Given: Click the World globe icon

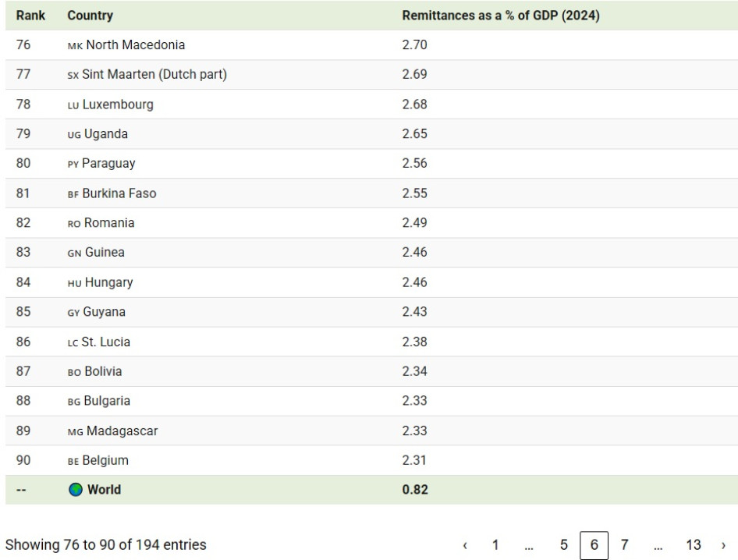Looking at the screenshot, I should point(75,490).
